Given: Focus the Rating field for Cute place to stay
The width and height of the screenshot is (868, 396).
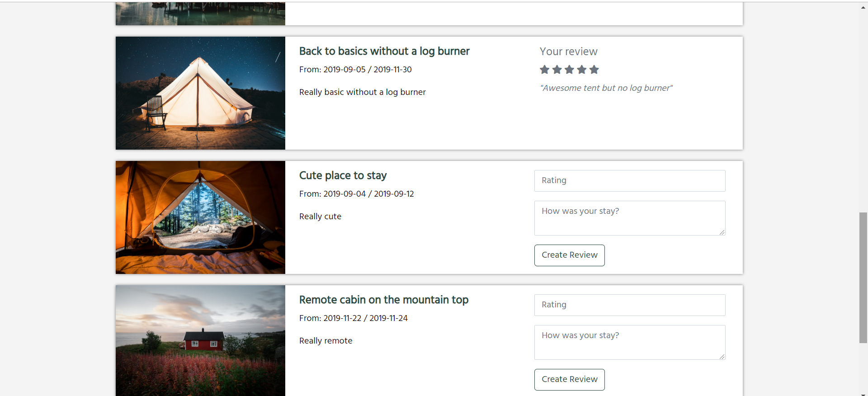Looking at the screenshot, I should 630,181.
